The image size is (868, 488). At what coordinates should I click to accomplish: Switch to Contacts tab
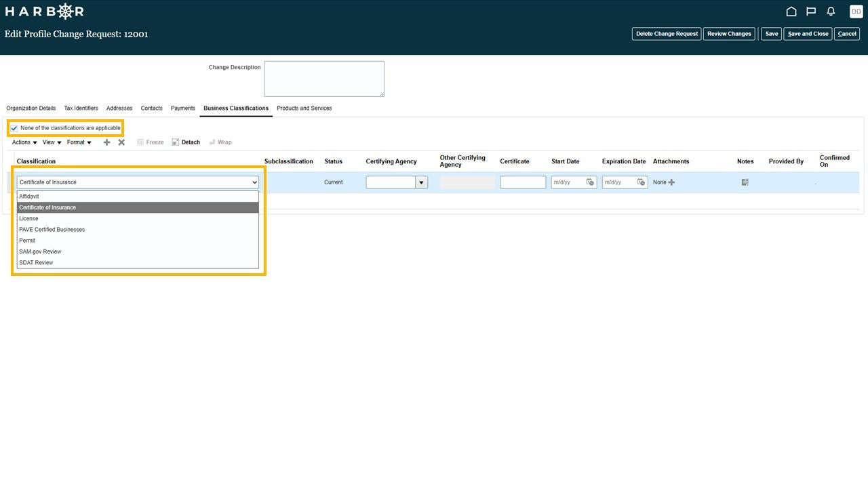pyautogui.click(x=151, y=108)
